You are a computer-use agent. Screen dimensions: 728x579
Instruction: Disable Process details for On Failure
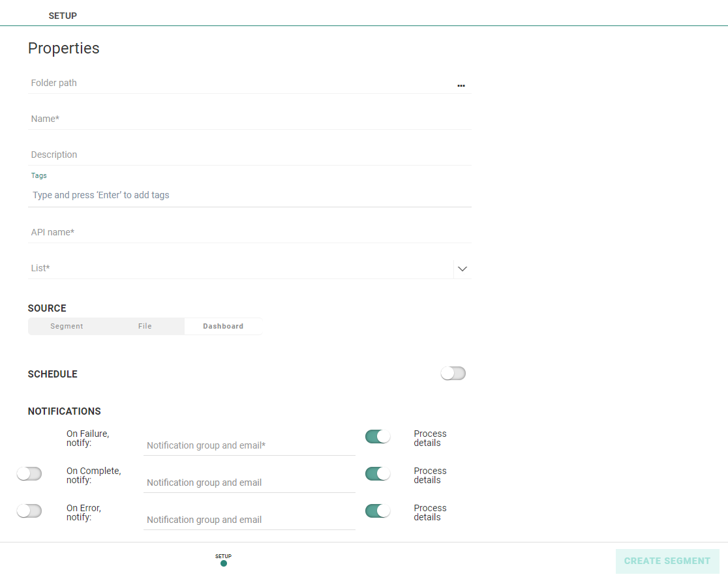coord(378,437)
